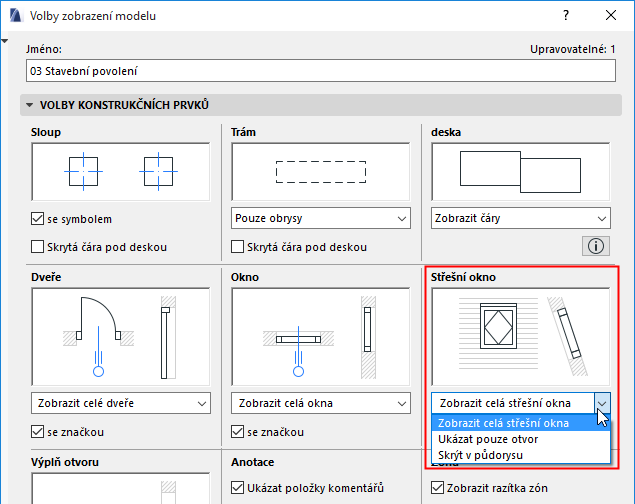Screen dimensions: 635x504
Task: Open the 'Zobrazit celé dveře' dropdown
Action: coord(120,403)
